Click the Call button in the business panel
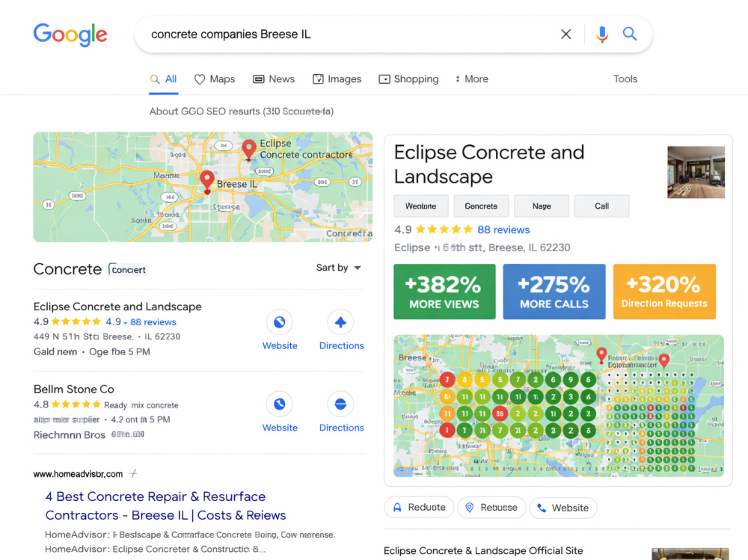The height and width of the screenshot is (560, 748). point(601,206)
